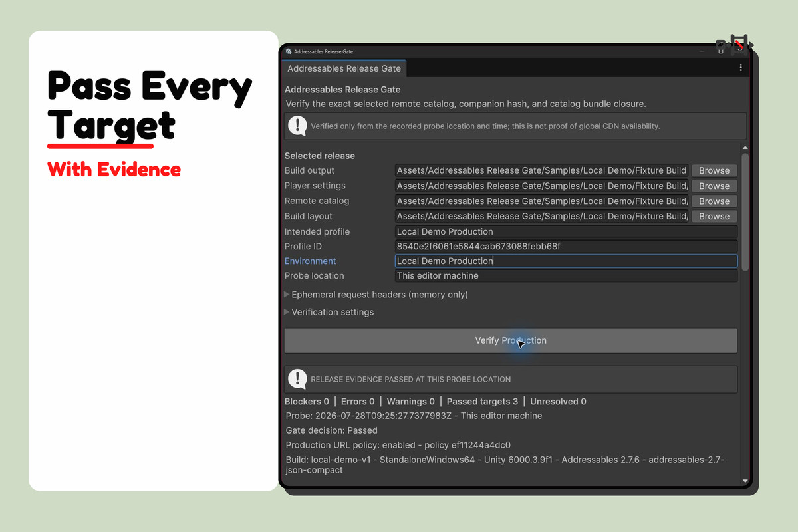Run the Verify Production button
This screenshot has width=798, height=532.
[511, 340]
